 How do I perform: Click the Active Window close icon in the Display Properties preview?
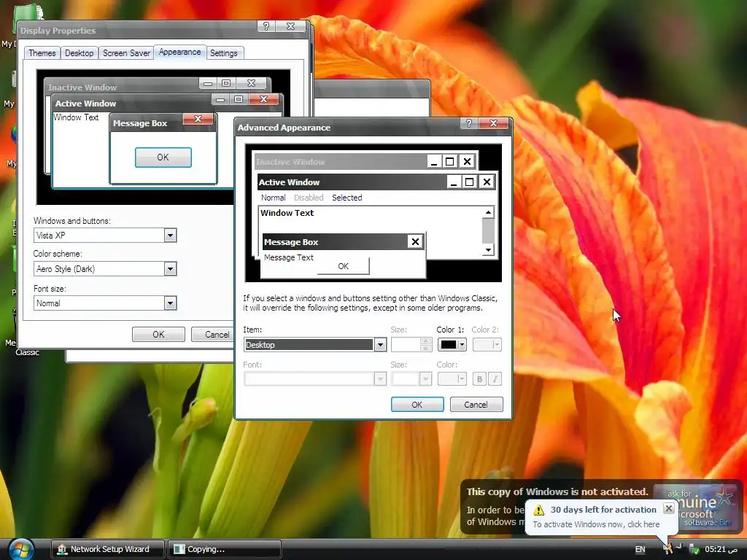point(264,99)
